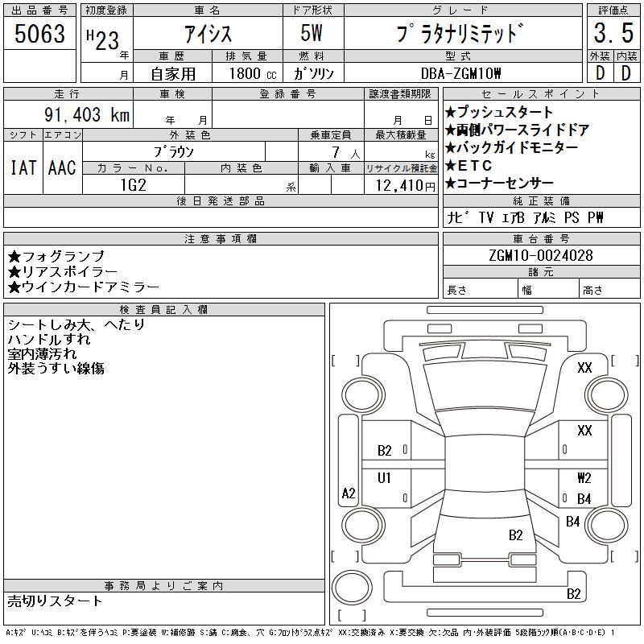Select the リサイクル預託金 label
The image size is (644, 644).
point(401,168)
